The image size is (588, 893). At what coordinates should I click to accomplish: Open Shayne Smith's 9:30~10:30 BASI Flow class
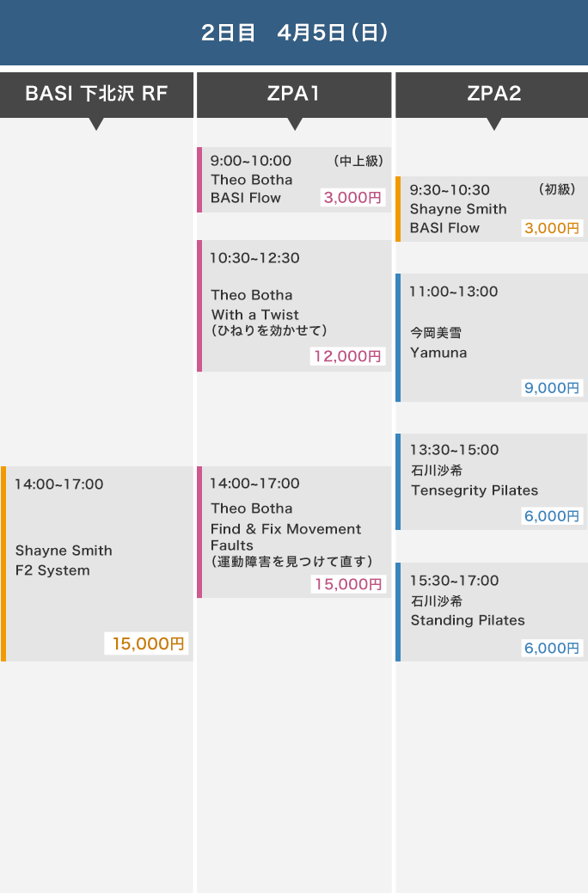[x=464, y=209]
